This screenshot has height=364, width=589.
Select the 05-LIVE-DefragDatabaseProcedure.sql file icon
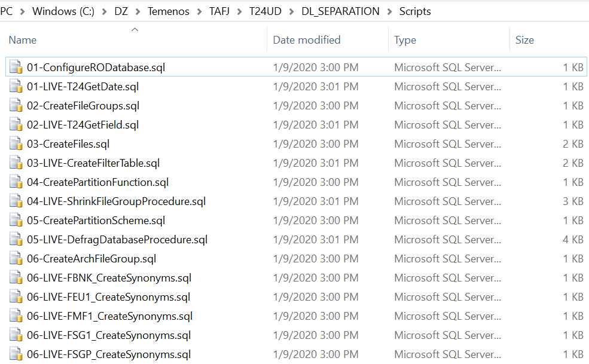16,240
